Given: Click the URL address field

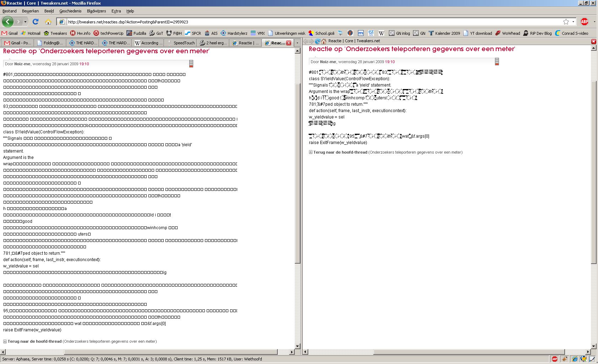Looking at the screenshot, I should 312,22.
